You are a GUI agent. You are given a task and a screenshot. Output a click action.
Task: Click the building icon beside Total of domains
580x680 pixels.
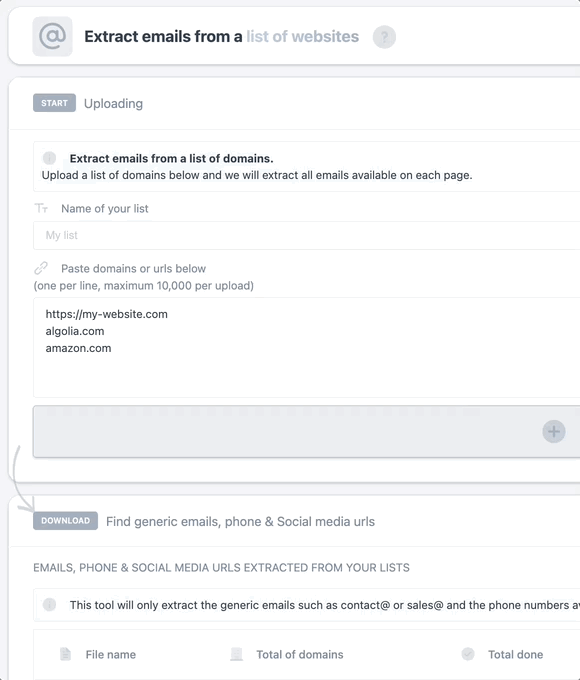coord(236,654)
